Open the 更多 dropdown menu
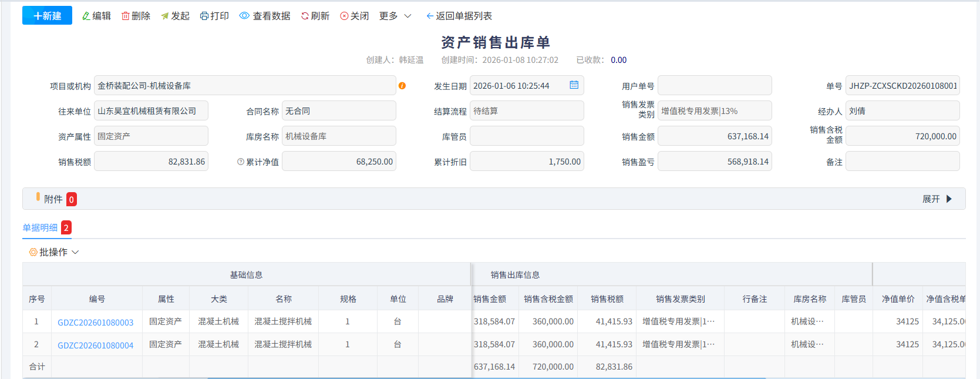Image resolution: width=980 pixels, height=379 pixels. 395,16
